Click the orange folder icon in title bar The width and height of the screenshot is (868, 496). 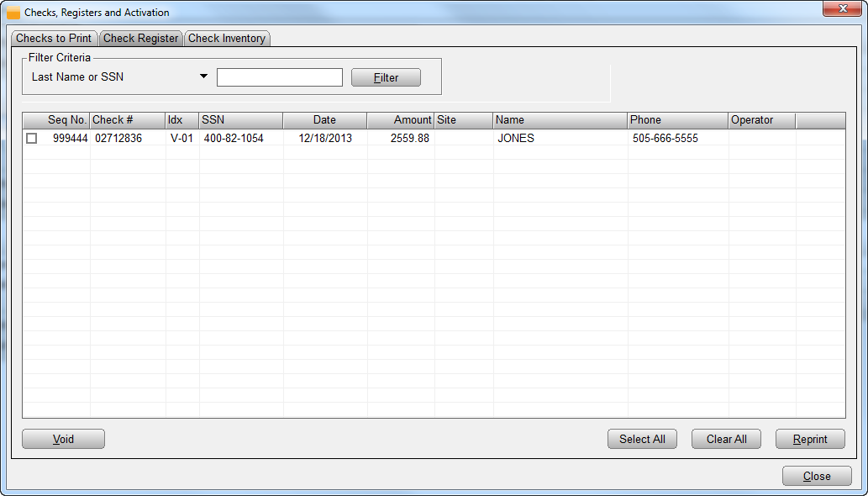[13, 13]
